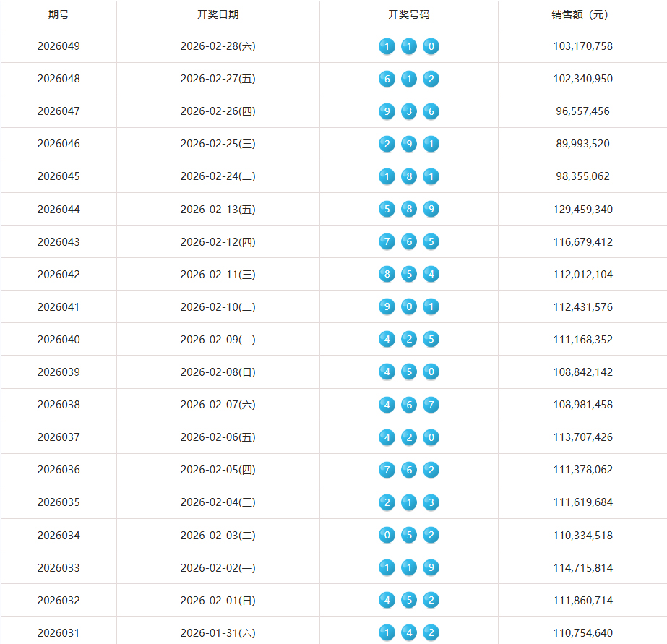
Task: Select the last ball 9 in issue 2026044
Action: point(431,210)
